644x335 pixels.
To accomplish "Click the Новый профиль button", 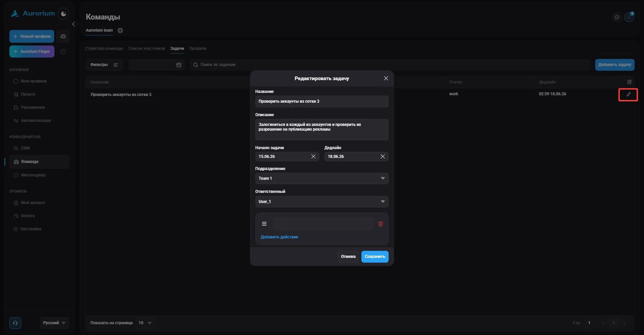I will 32,36.
